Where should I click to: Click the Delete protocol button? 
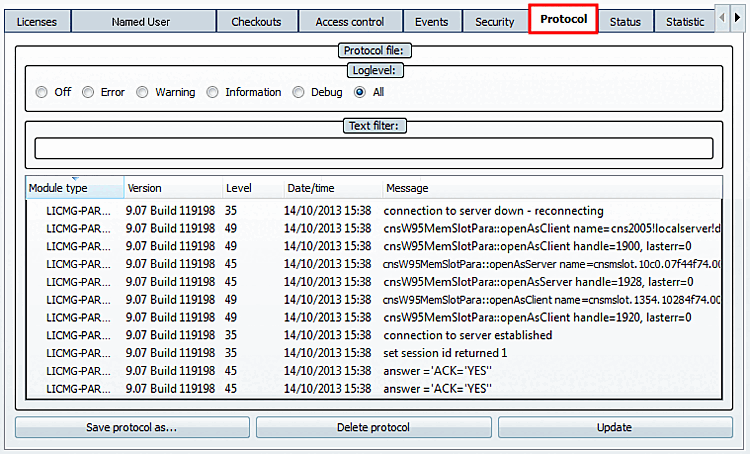click(x=374, y=427)
